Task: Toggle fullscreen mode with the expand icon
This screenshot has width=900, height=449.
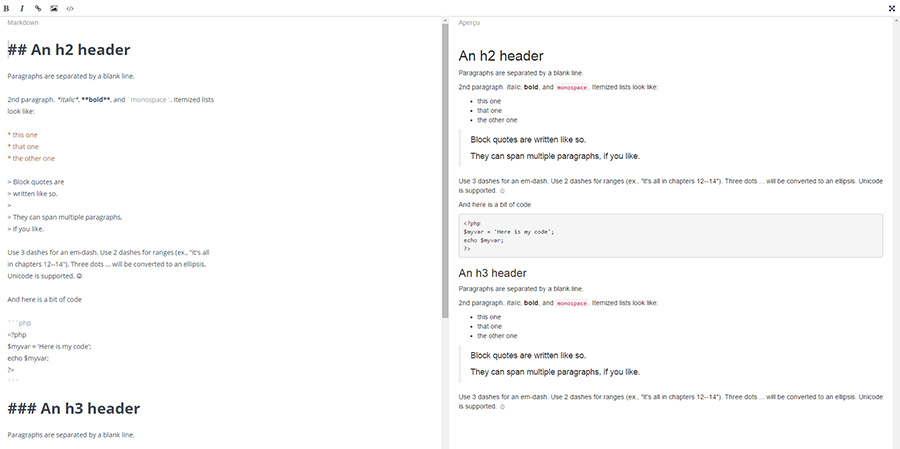Action: point(892,9)
